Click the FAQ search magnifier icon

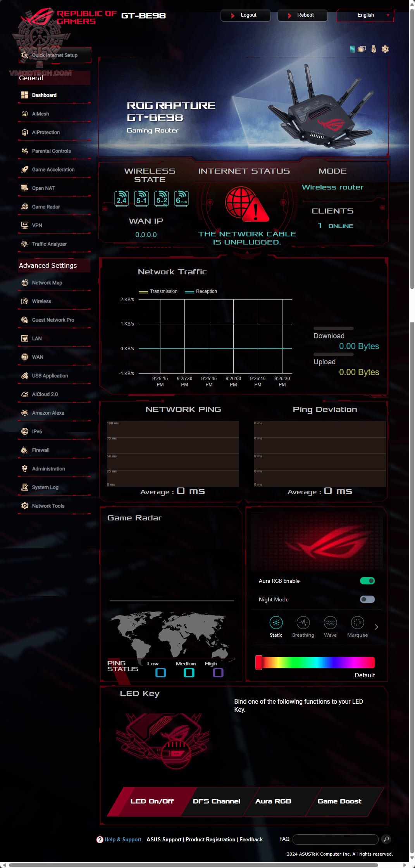click(x=386, y=839)
